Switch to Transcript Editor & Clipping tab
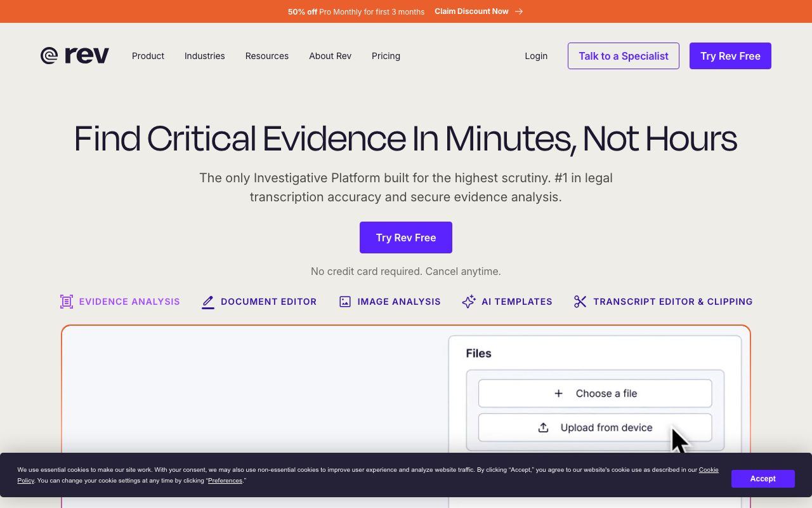 [x=663, y=302]
